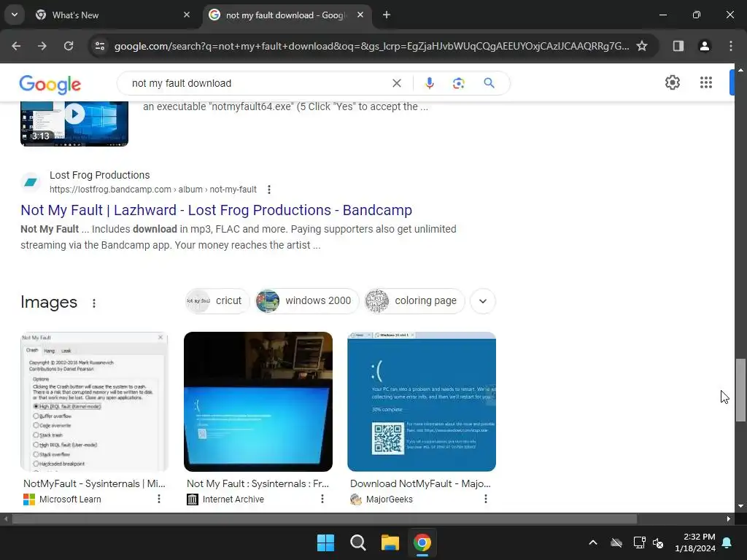Open the Internet Archive laptop image
The height and width of the screenshot is (560, 747).
(258, 402)
